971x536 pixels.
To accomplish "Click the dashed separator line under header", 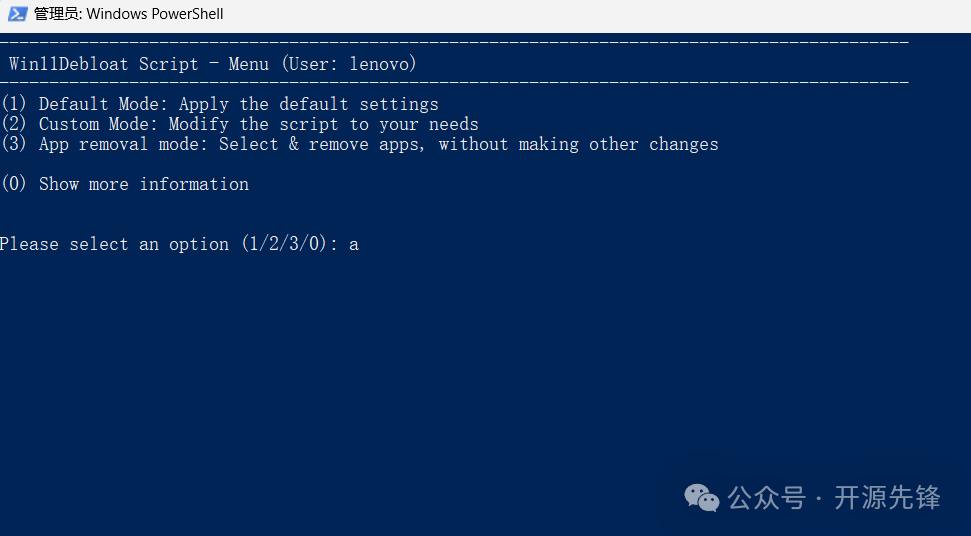I will [x=455, y=82].
